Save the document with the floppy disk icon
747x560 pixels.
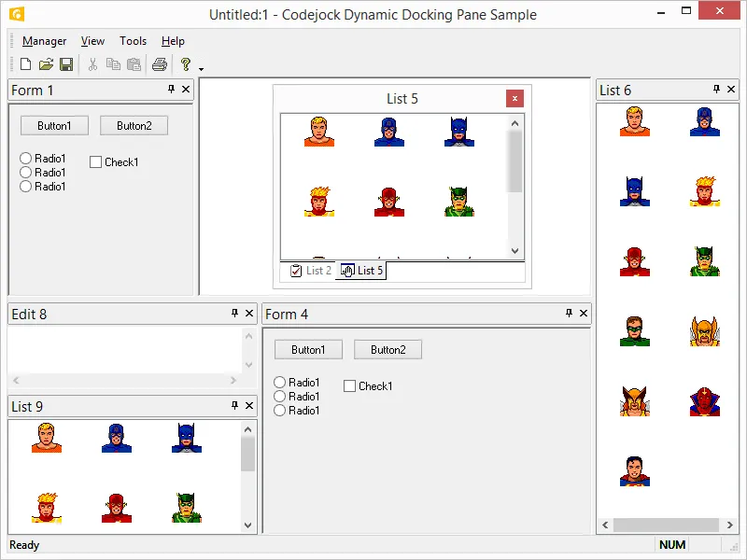tap(65, 63)
